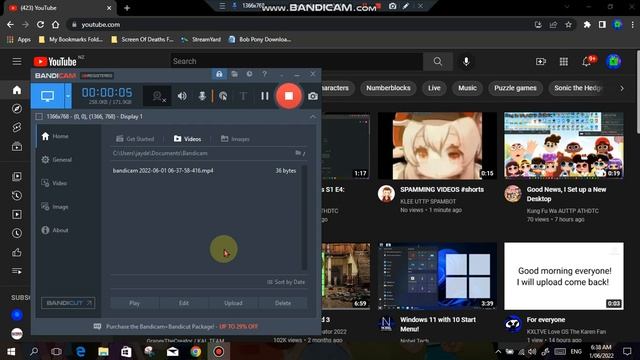The height and width of the screenshot is (360, 640).
Task: Switch to the Images tab in Bandicam
Action: click(235, 139)
